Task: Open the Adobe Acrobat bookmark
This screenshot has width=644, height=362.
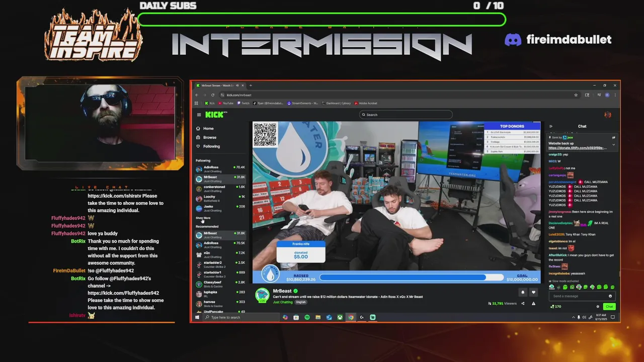Action: (x=366, y=103)
